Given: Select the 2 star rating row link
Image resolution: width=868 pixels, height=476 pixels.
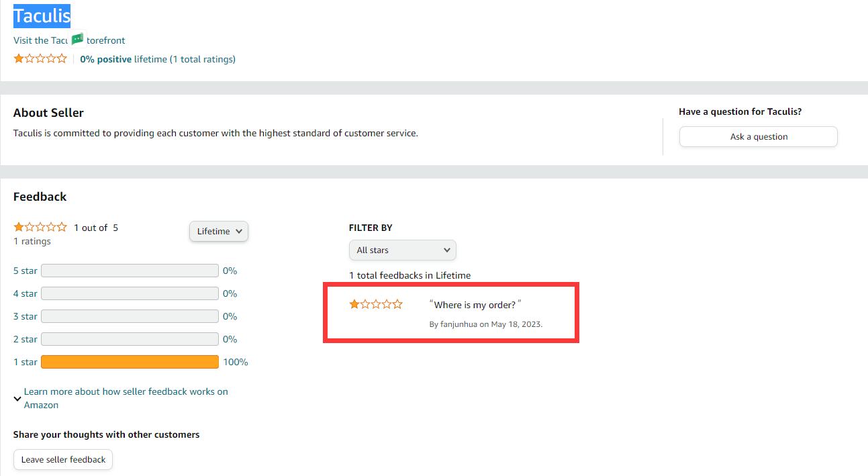Looking at the screenshot, I should (26, 340).
